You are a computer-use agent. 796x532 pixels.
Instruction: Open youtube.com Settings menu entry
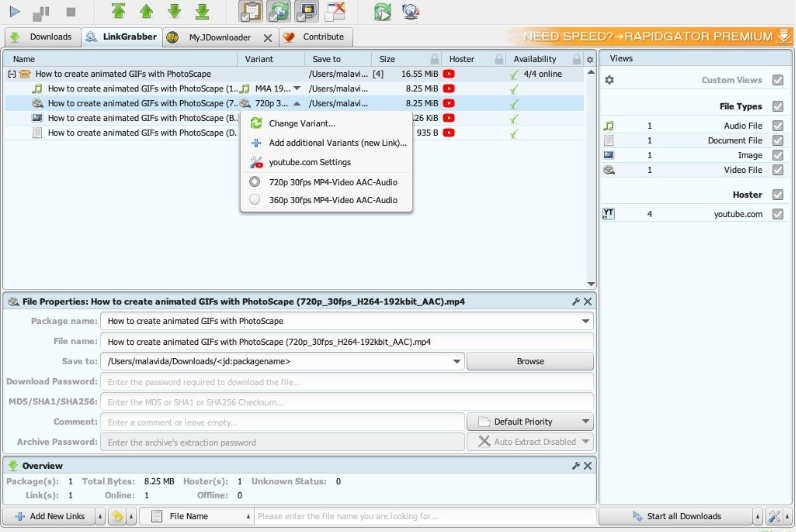tap(310, 162)
